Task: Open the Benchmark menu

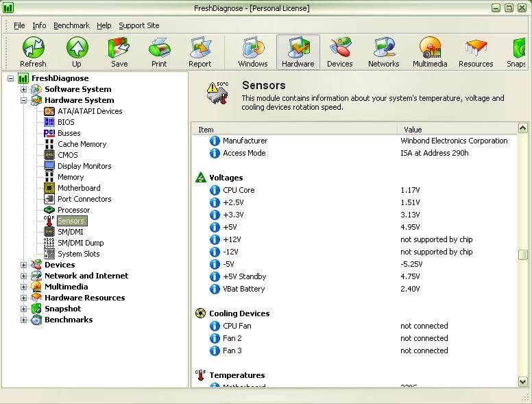Action: coord(71,25)
